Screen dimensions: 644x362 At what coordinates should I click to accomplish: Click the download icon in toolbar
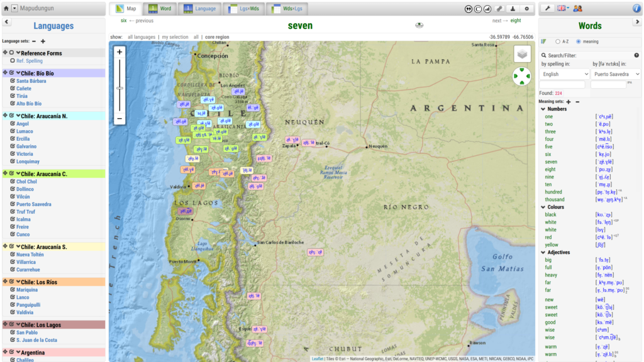pos(513,9)
